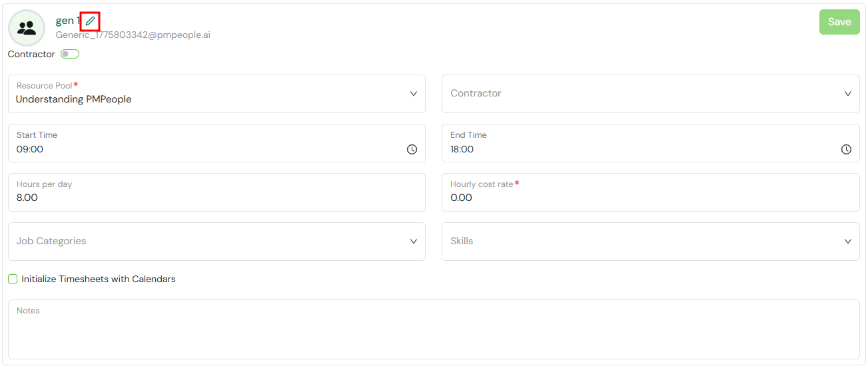The image size is (868, 368).
Task: Click the group avatar icon
Action: coord(27,28)
